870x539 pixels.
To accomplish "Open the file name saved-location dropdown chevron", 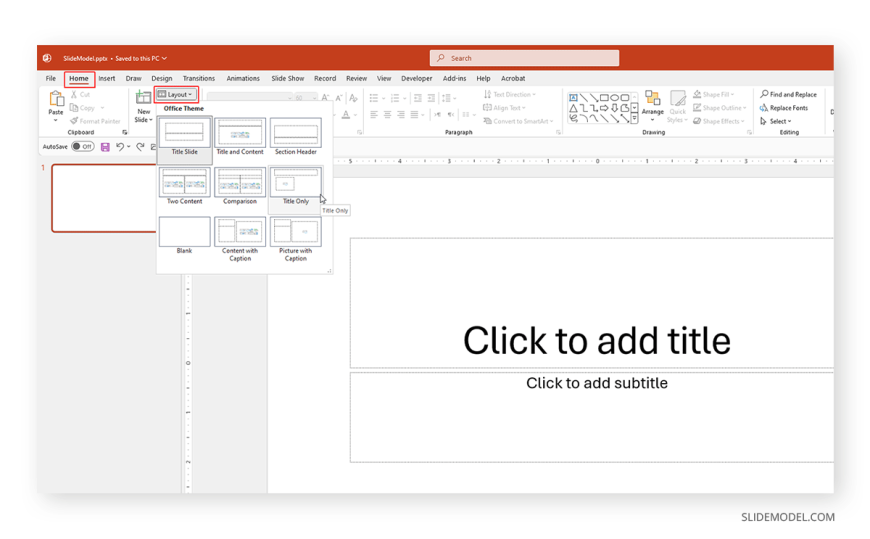I will click(x=164, y=58).
